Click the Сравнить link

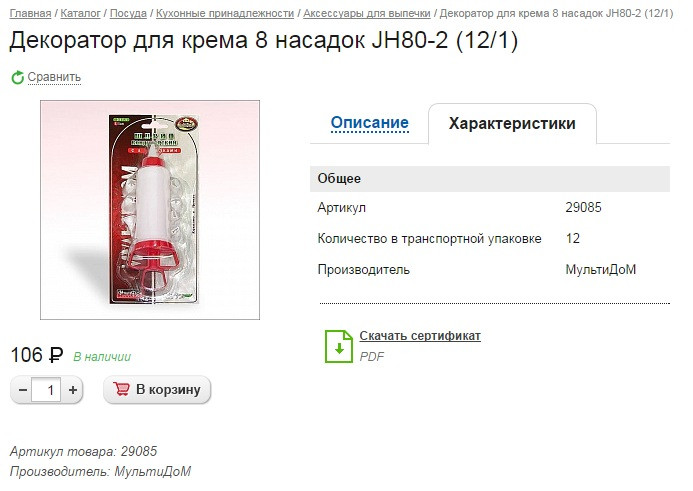pyautogui.click(x=54, y=77)
